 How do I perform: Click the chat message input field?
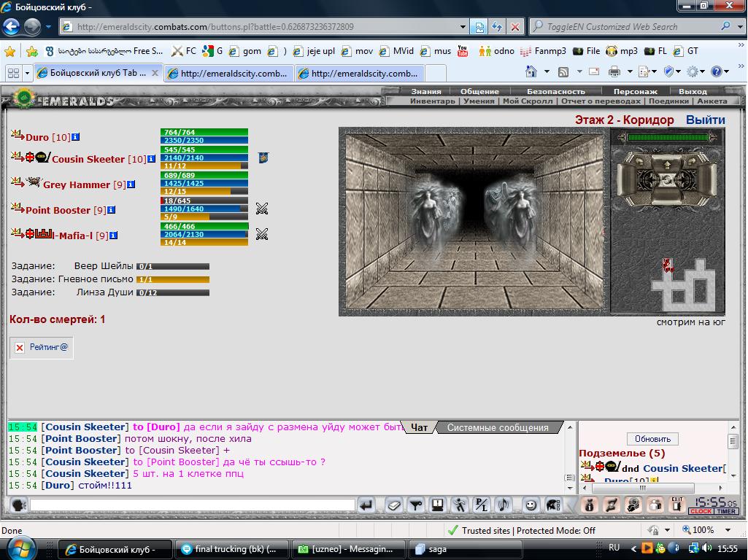pyautogui.click(x=192, y=505)
